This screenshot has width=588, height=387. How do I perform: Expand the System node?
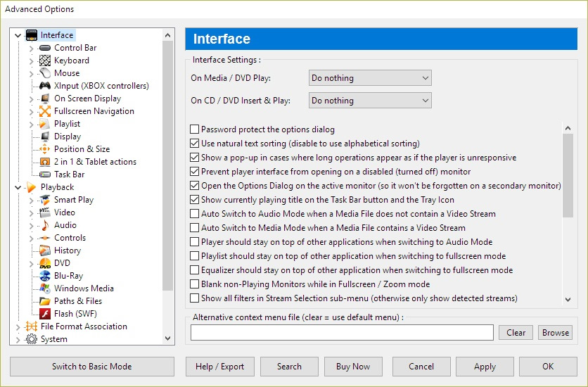[18, 340]
